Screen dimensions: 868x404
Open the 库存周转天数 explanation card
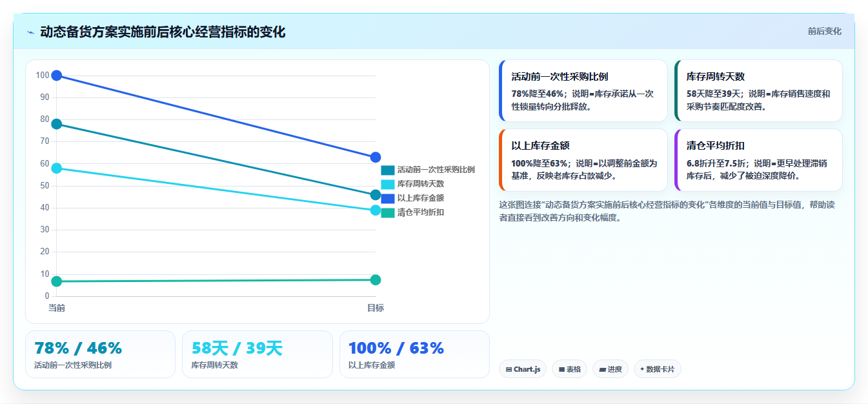[x=758, y=91]
